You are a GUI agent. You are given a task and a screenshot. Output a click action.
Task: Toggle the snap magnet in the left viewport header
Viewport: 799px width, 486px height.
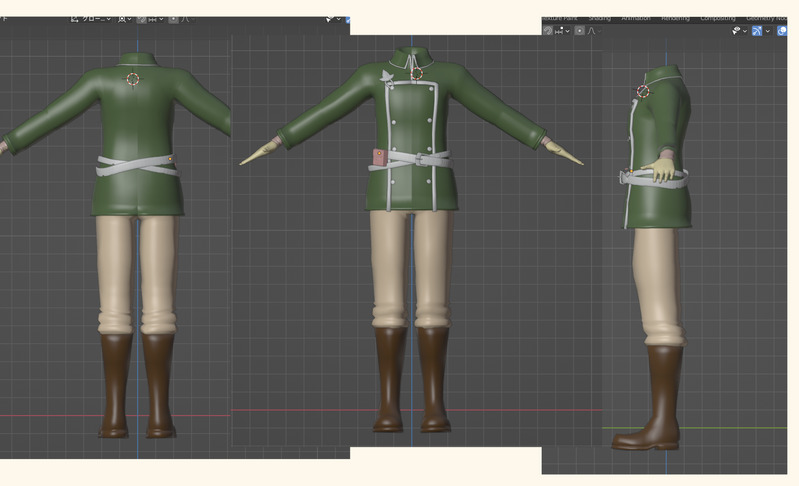(x=142, y=19)
